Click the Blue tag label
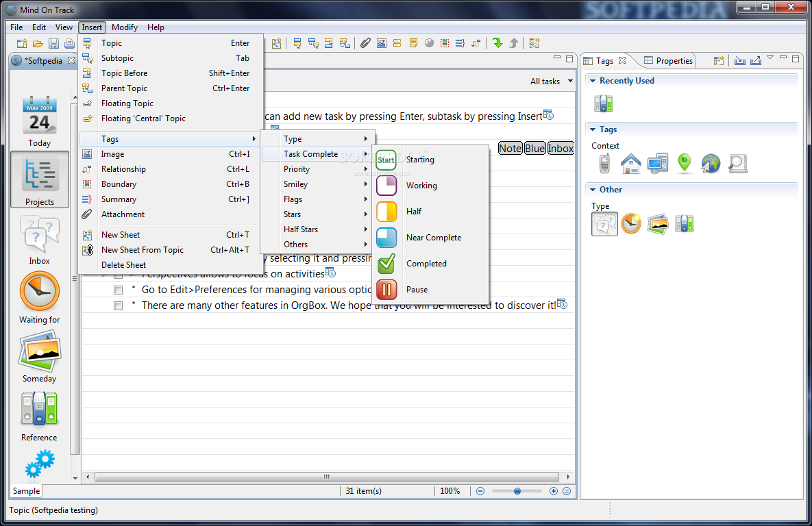Image resolution: width=812 pixels, height=526 pixels. 535,149
